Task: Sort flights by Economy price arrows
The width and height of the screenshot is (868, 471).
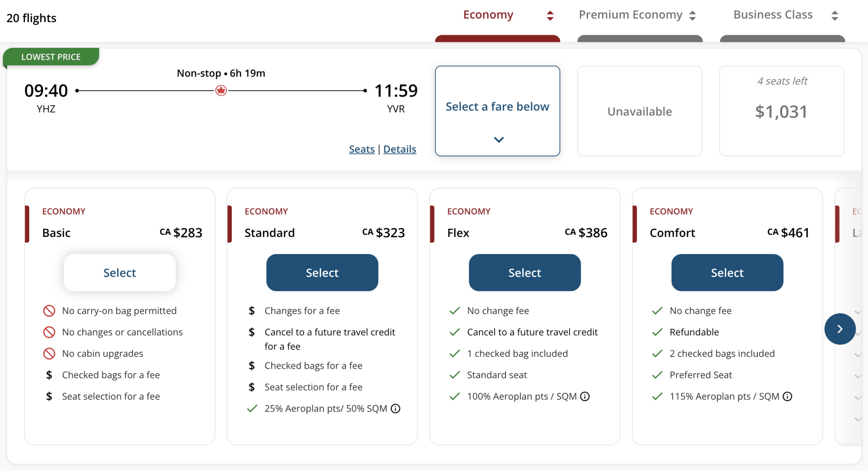Action: tap(550, 16)
